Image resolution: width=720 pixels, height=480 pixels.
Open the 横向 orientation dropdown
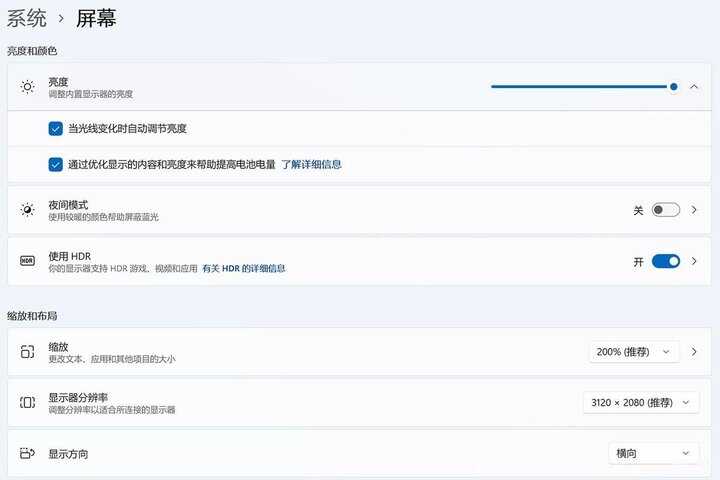click(x=653, y=454)
